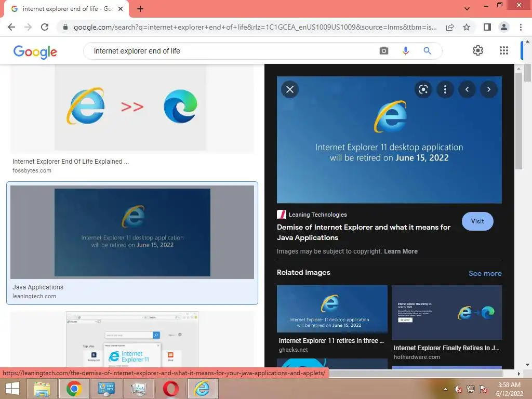Search by image using camera icon
Screen dimensions: 532x399
click(384, 51)
